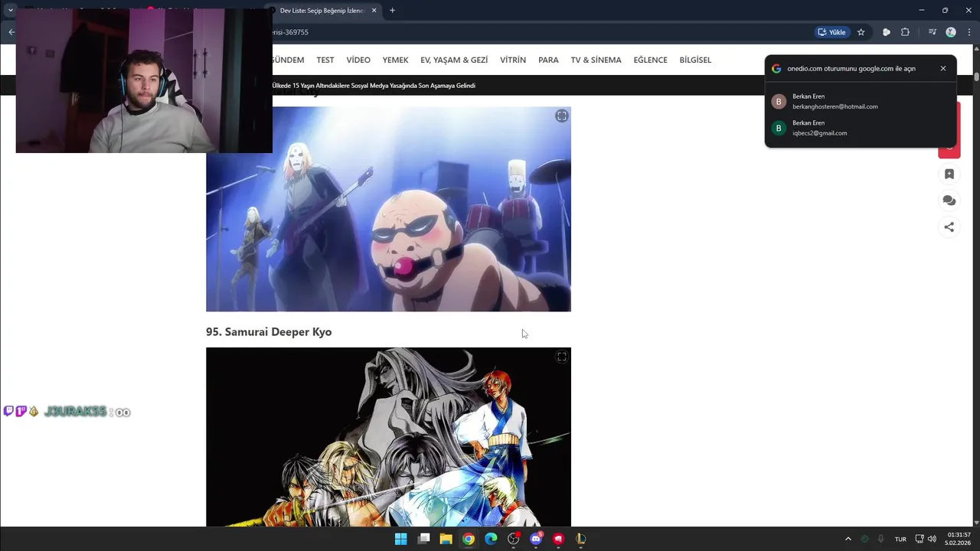Screen dimensions: 980x551
Task: Close the Dev Liste tab
Action: (376, 11)
